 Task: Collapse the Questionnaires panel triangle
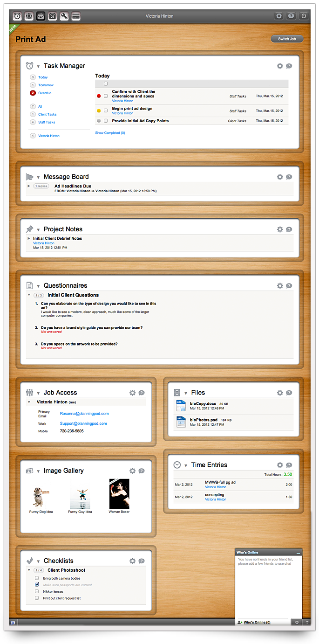click(39, 286)
